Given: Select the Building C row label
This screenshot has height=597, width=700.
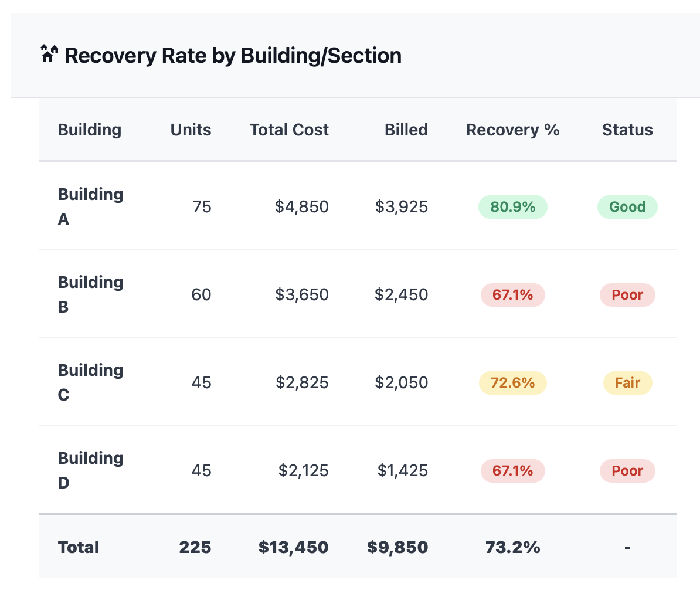Looking at the screenshot, I should 90,382.
